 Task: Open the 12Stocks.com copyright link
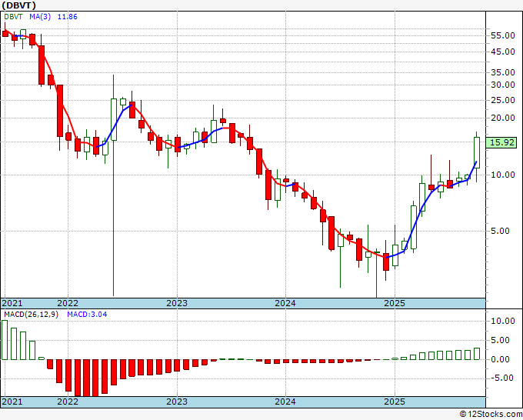491,415
